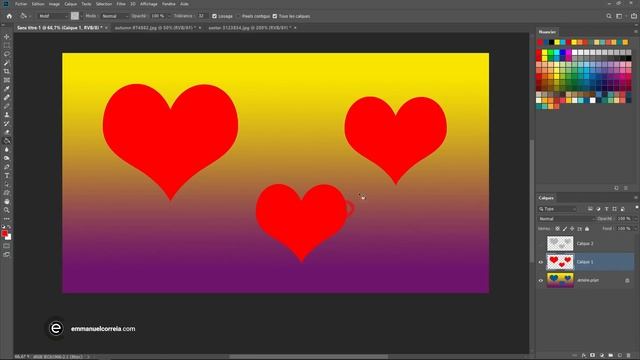Select the Eyedropper tool

pyautogui.click(x=7, y=89)
